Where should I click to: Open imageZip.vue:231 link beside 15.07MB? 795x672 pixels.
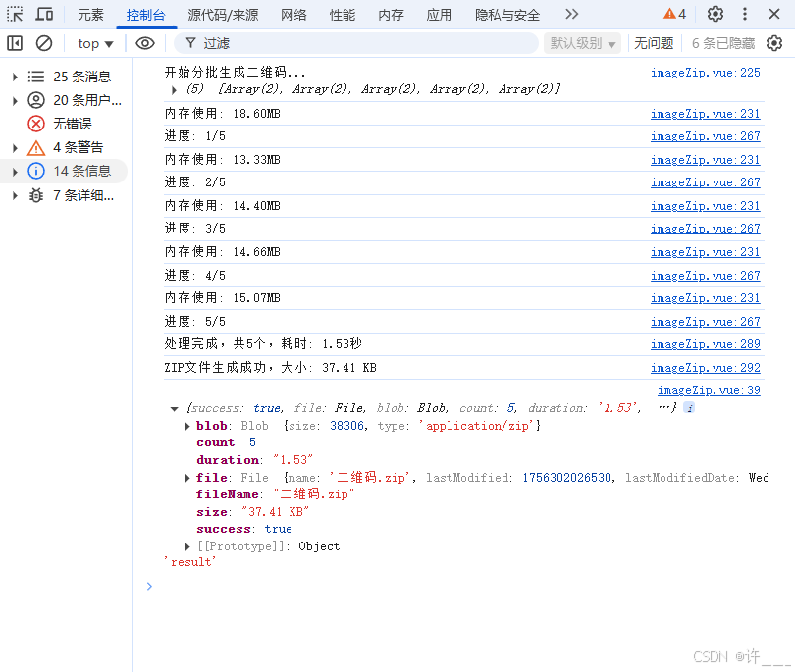click(706, 298)
